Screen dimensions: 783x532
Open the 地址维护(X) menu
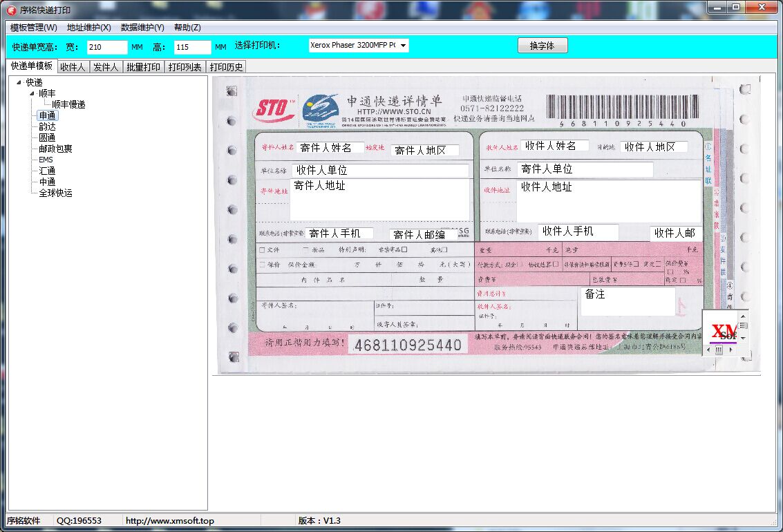[89, 28]
